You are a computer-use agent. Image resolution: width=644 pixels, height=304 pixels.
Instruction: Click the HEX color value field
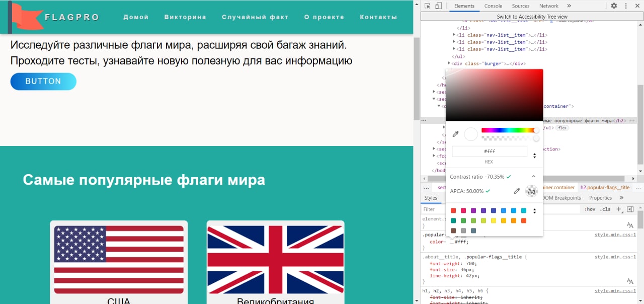point(489,151)
